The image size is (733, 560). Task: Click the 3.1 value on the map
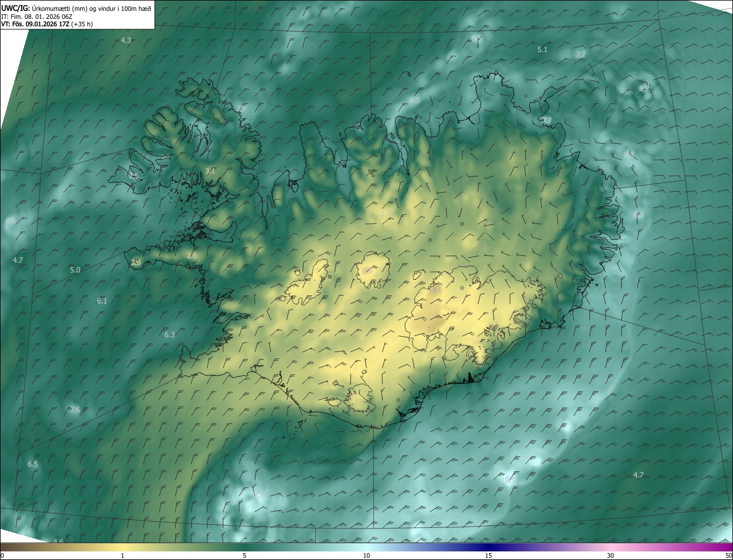(210, 171)
